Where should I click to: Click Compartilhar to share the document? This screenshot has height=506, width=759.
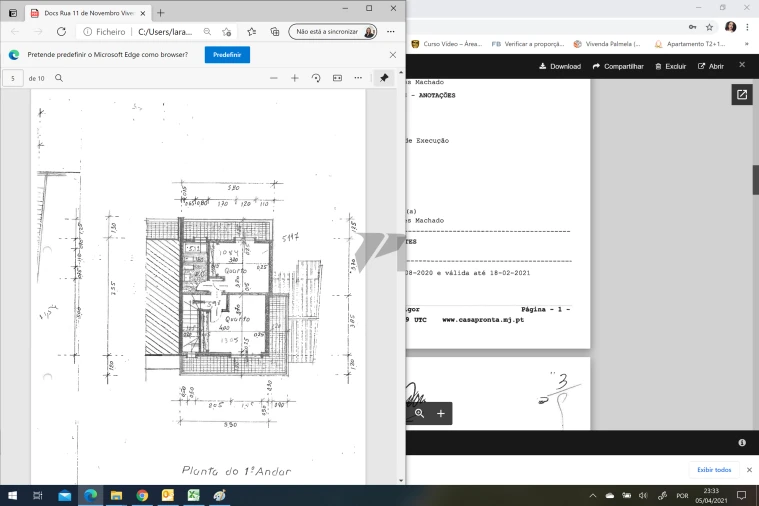coord(618,66)
